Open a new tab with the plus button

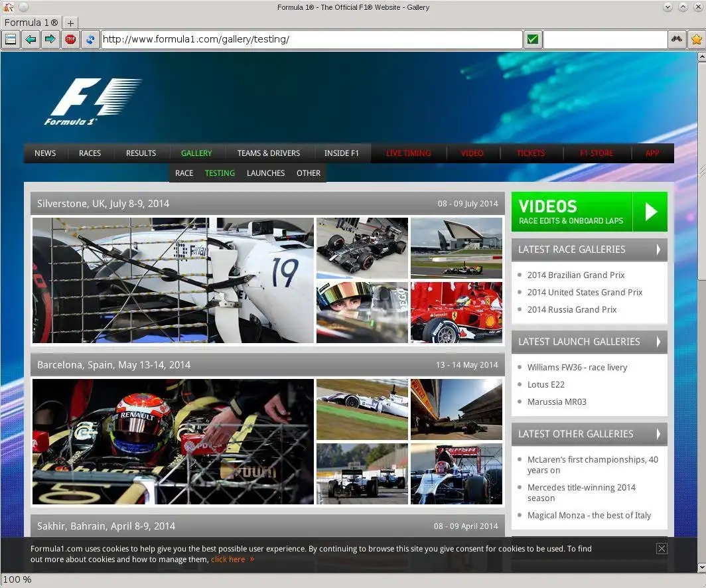pyautogui.click(x=70, y=23)
